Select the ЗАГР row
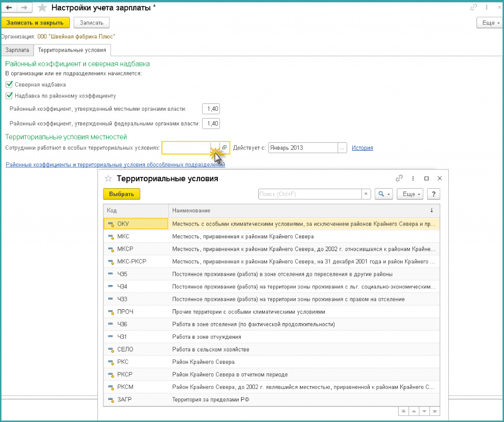 pyautogui.click(x=272, y=399)
